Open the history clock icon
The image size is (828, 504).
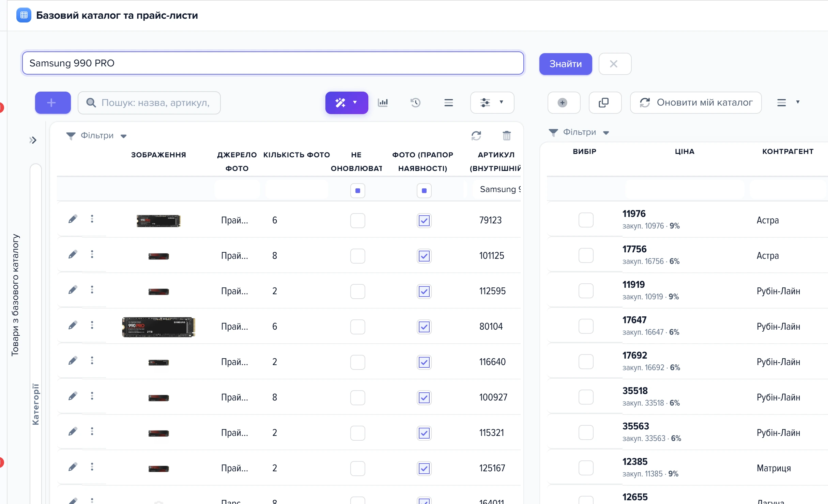tap(415, 103)
